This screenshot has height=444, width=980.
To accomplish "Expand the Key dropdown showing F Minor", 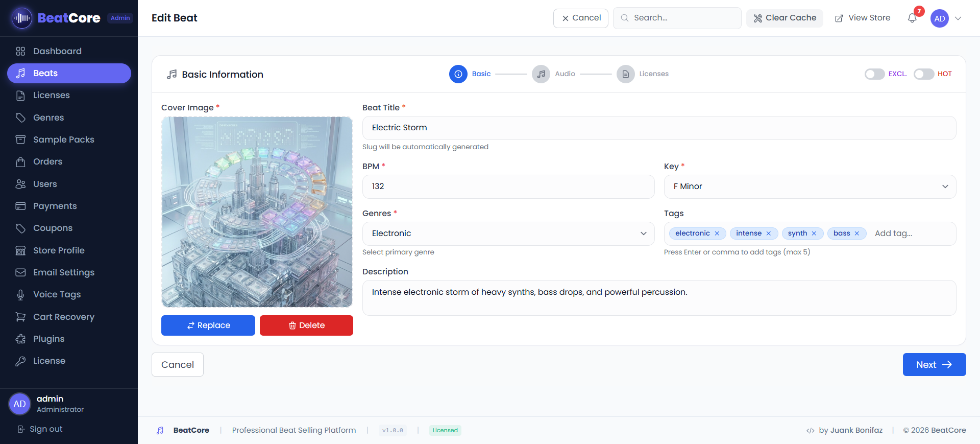I will point(810,186).
